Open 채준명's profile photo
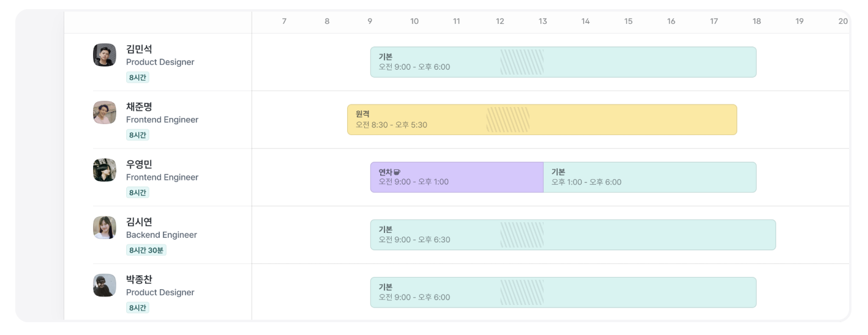The width and height of the screenshot is (868, 335). 105,112
